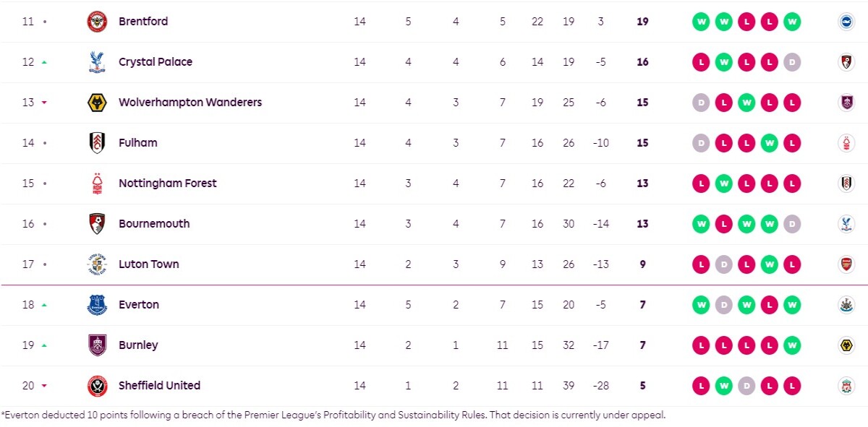Open Luton Town's next opponent Arsenal badge
Screen dimensions: 868x427
point(845,264)
